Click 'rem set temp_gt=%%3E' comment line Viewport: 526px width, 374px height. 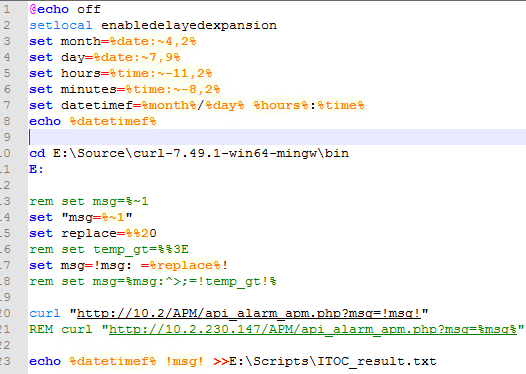point(109,249)
